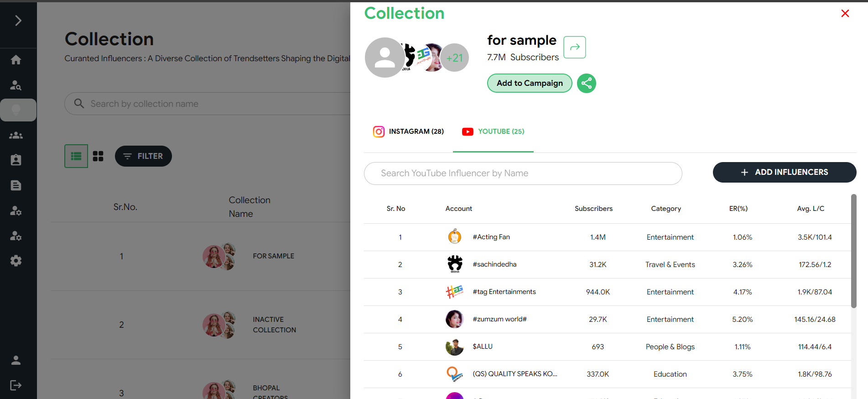The image size is (868, 399).
Task: Open the FILTER options
Action: 143,156
